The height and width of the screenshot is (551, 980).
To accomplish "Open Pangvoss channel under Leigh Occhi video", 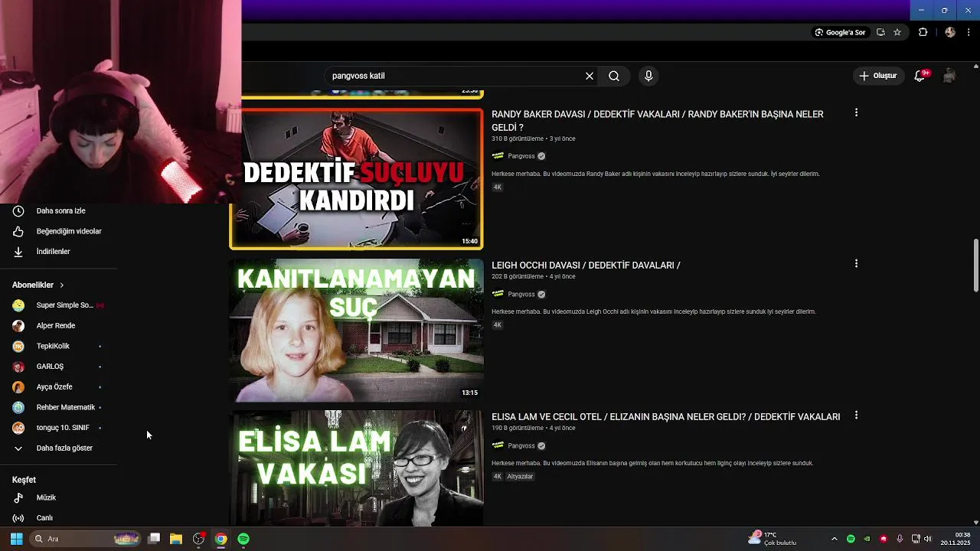I will click(x=521, y=295).
